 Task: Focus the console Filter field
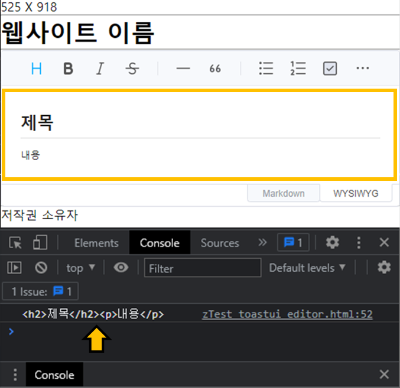coord(203,268)
